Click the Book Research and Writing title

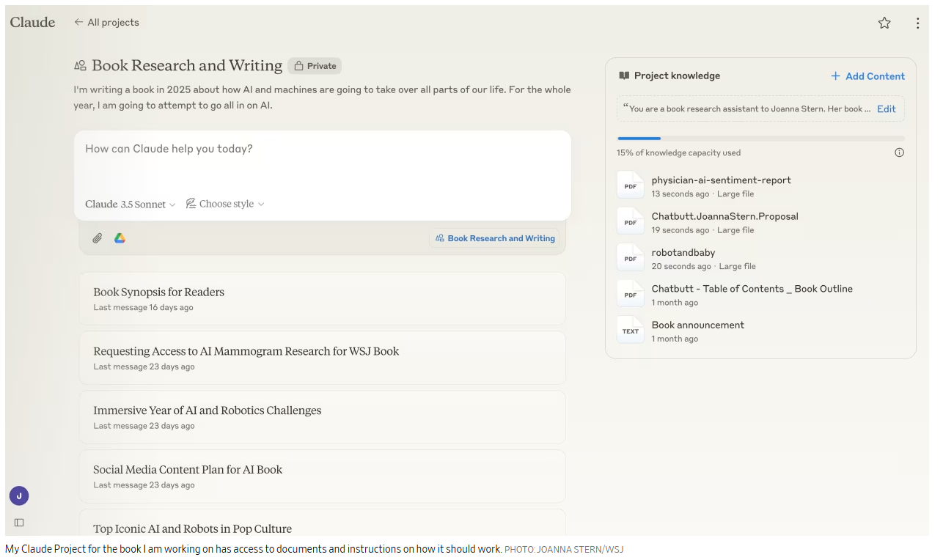click(187, 65)
